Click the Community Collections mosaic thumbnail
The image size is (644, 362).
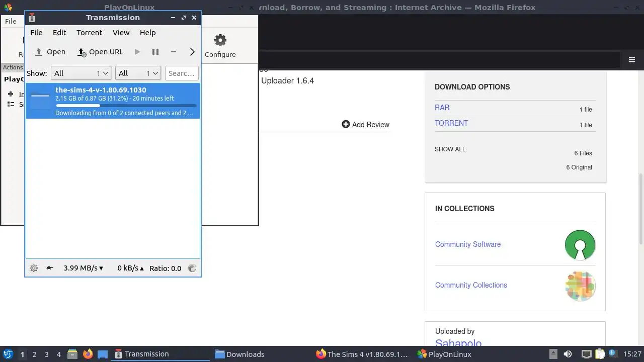pyautogui.click(x=580, y=286)
